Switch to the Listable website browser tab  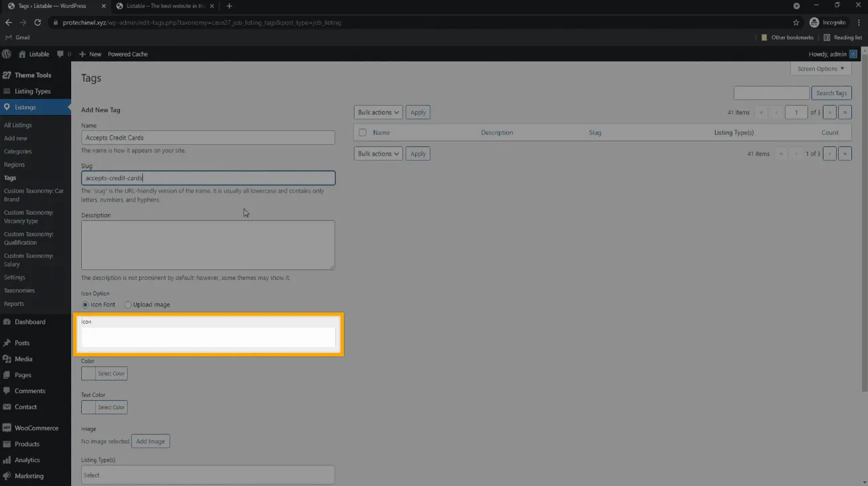pyautogui.click(x=160, y=6)
